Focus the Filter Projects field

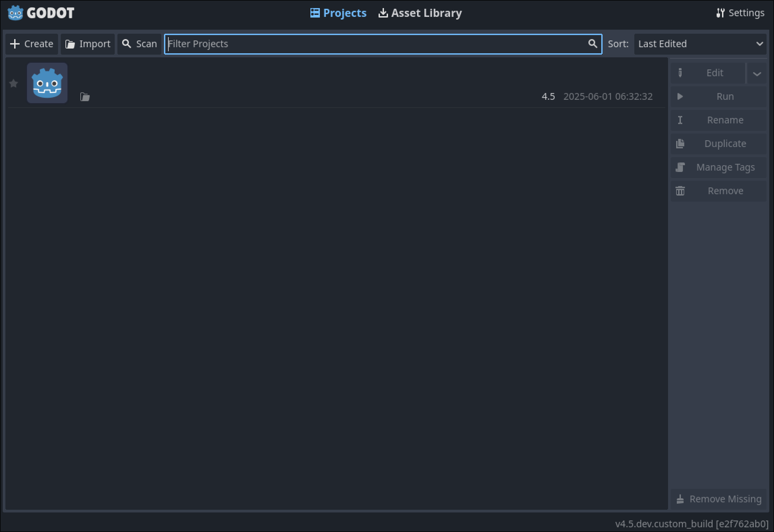click(x=383, y=44)
